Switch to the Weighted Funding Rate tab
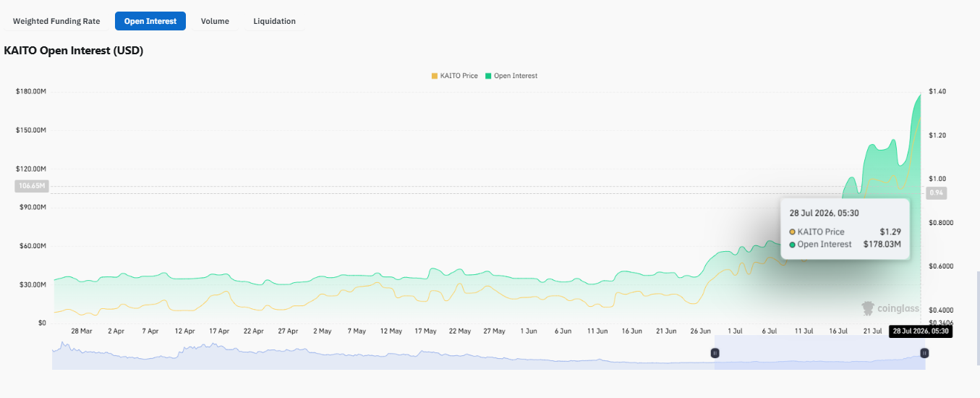 coord(56,21)
